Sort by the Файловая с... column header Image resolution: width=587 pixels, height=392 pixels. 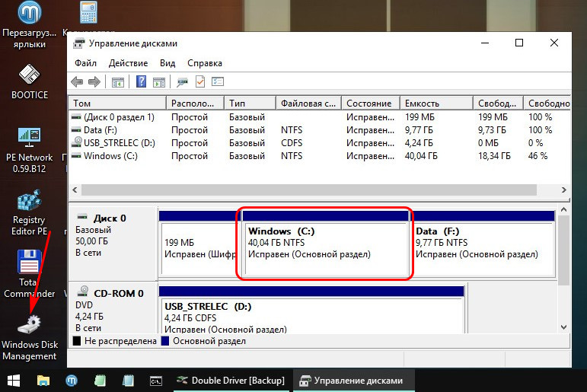(309, 103)
